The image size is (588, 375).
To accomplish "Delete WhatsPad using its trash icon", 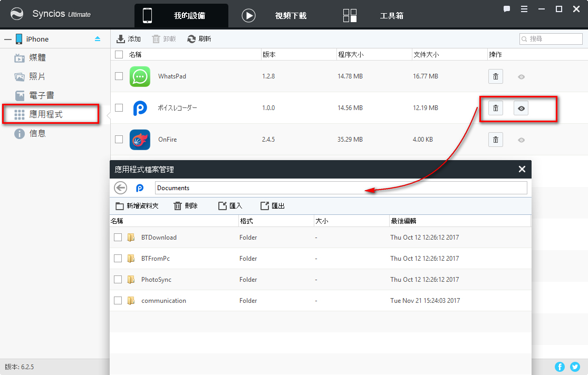I will pos(495,76).
